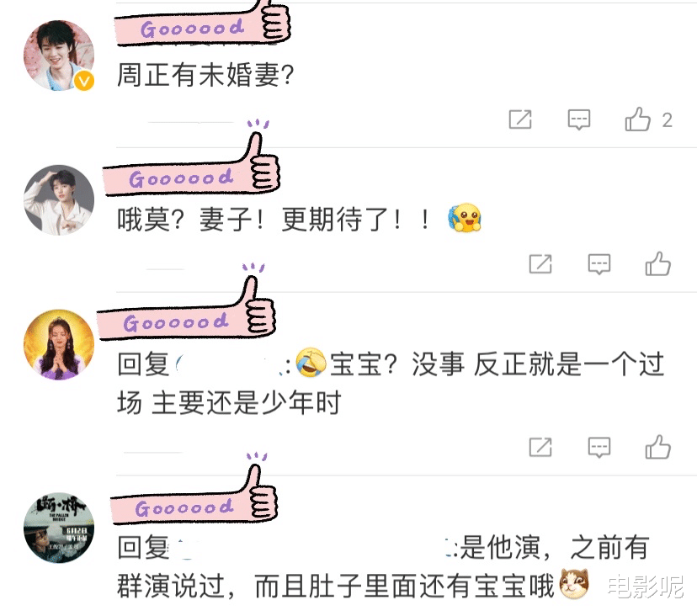
Task: Reply to the comment 哦莫?妻子!更期待了
Action: point(599,264)
